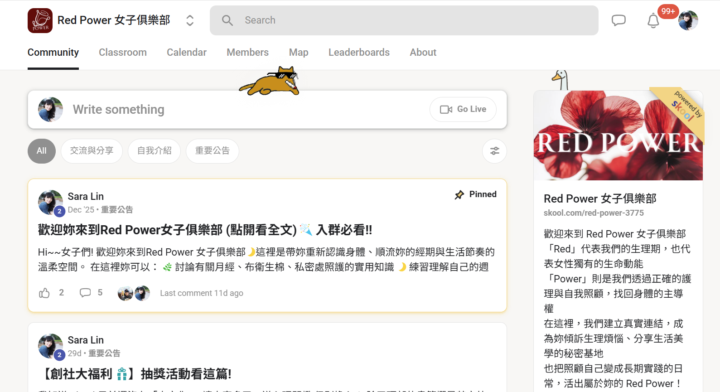Open the pinned post title 歡迎妳來到Red Power女子俱樂部
Screen dimensions: 720x392
pyautogui.click(x=205, y=230)
